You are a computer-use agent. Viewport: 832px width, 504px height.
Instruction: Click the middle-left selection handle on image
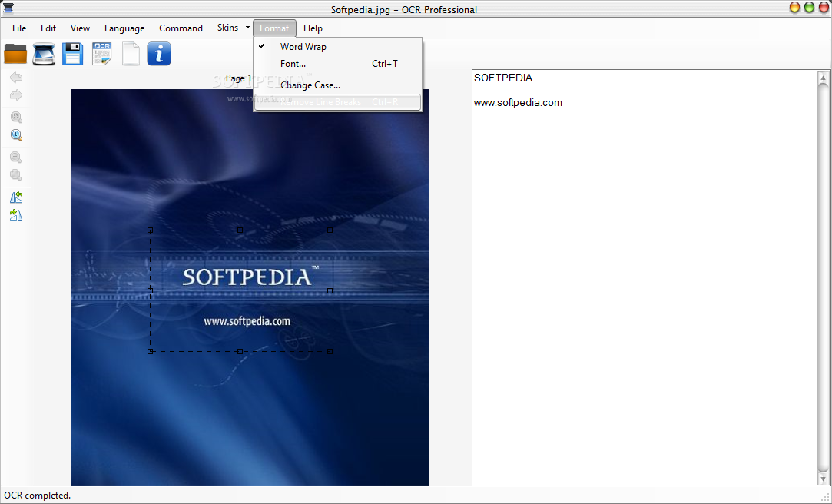[150, 290]
